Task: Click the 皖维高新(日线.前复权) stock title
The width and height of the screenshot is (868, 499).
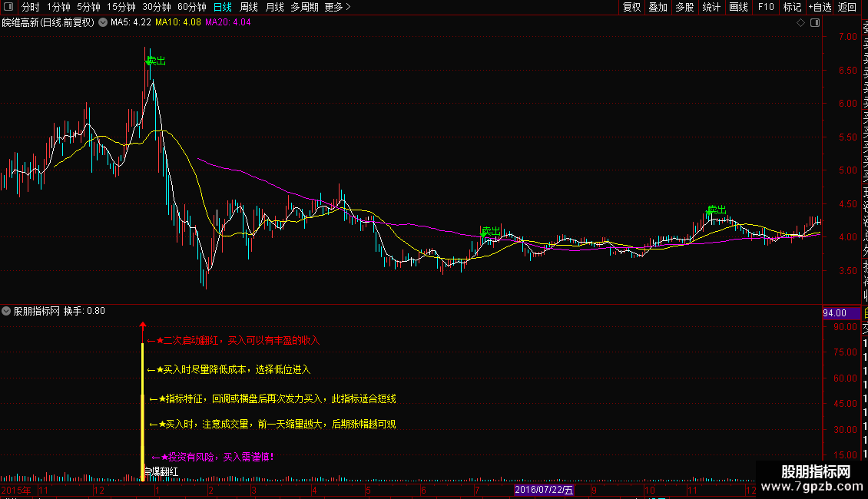Action: [48, 23]
